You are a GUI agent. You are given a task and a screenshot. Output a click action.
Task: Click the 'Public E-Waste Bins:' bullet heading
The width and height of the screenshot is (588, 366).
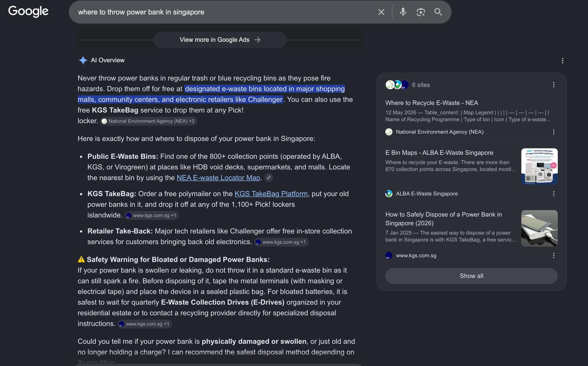click(123, 156)
